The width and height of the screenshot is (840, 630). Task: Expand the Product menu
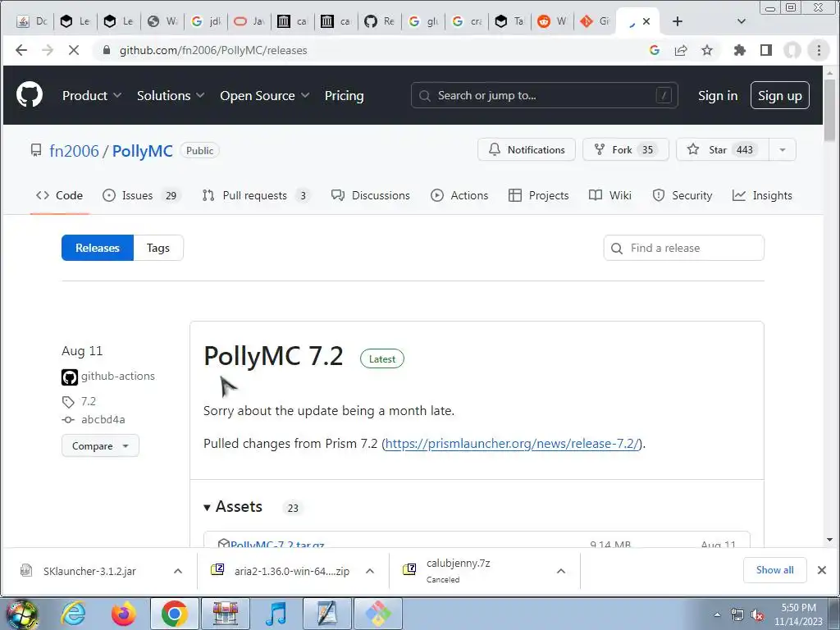(92, 95)
